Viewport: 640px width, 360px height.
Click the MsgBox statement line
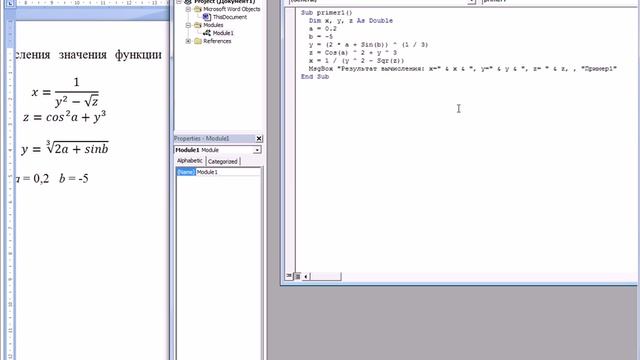coord(462,69)
